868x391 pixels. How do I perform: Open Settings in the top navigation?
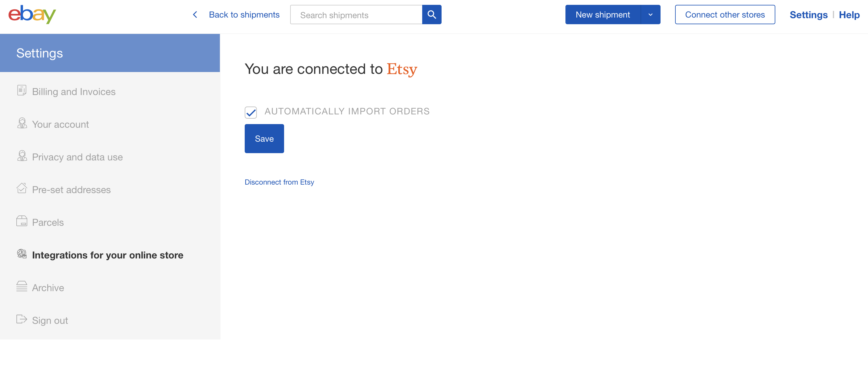pyautogui.click(x=808, y=15)
